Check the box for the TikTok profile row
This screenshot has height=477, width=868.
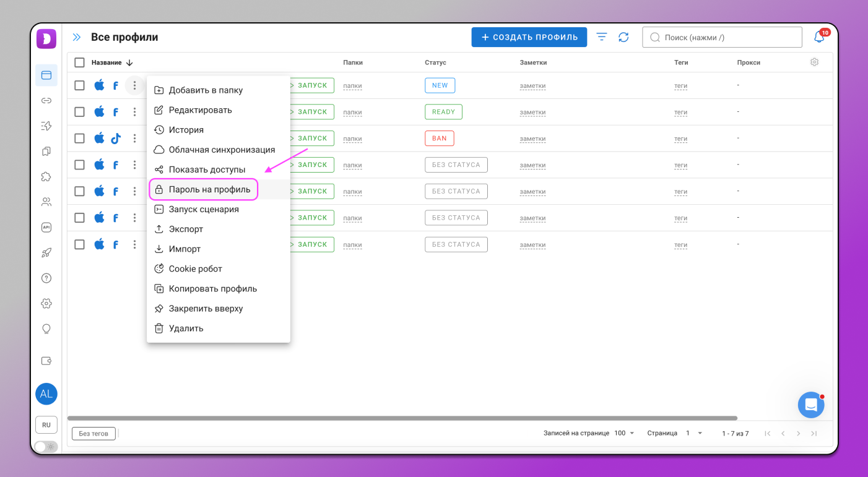click(x=79, y=139)
